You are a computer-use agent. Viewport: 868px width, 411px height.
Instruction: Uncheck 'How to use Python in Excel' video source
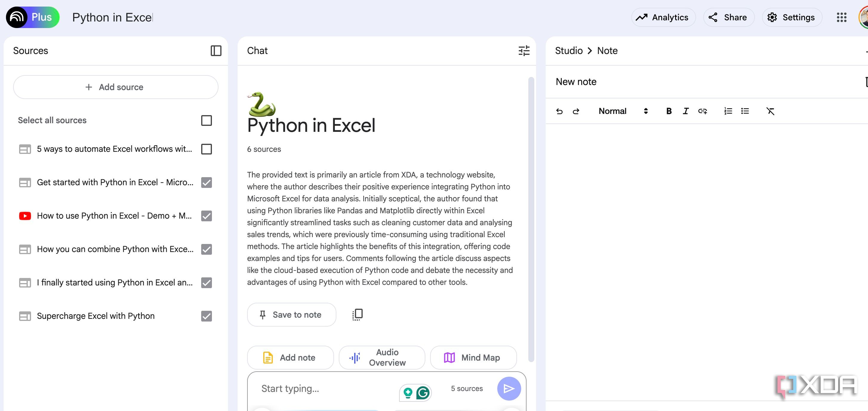(x=206, y=216)
